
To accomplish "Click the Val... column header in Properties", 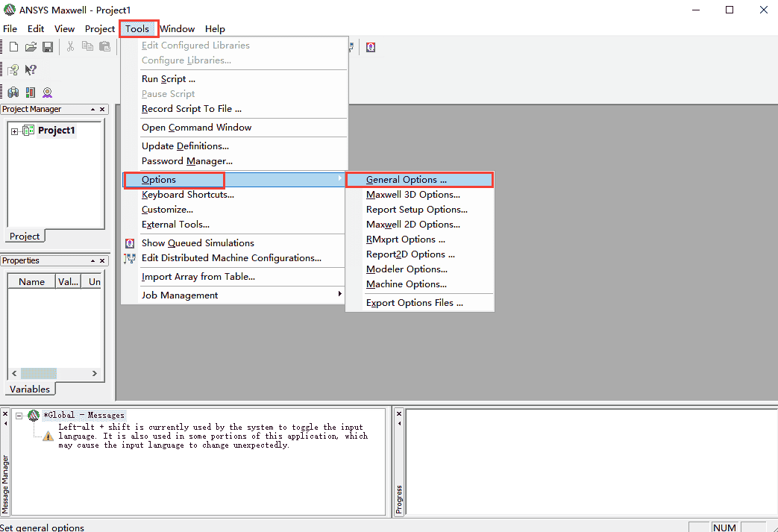I will (68, 281).
